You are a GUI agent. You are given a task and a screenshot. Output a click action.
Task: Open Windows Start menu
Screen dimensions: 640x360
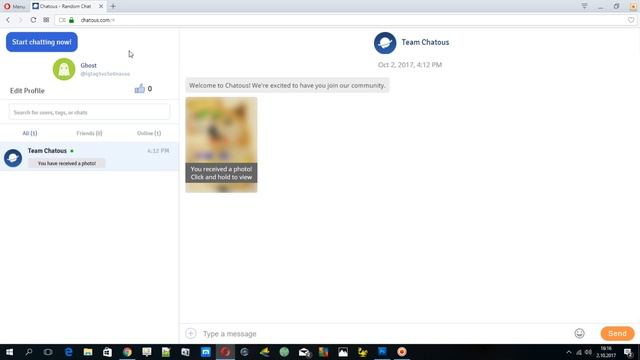click(x=9, y=352)
